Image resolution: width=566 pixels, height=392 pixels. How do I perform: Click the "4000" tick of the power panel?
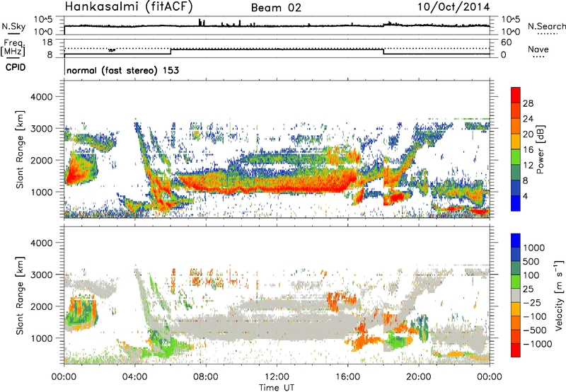(41, 97)
